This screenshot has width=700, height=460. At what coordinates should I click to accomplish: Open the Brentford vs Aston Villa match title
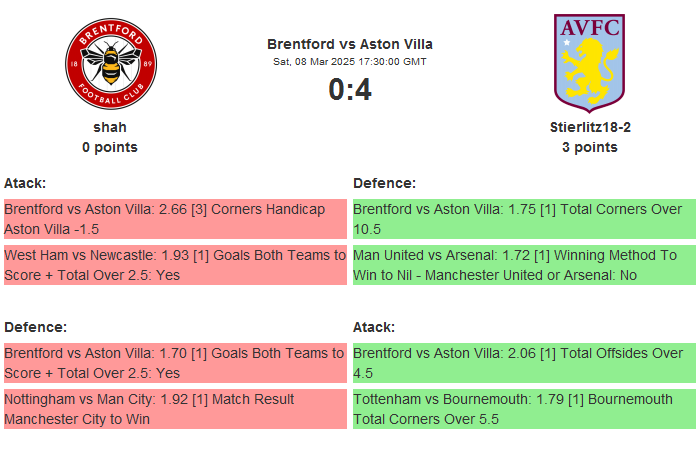[350, 44]
